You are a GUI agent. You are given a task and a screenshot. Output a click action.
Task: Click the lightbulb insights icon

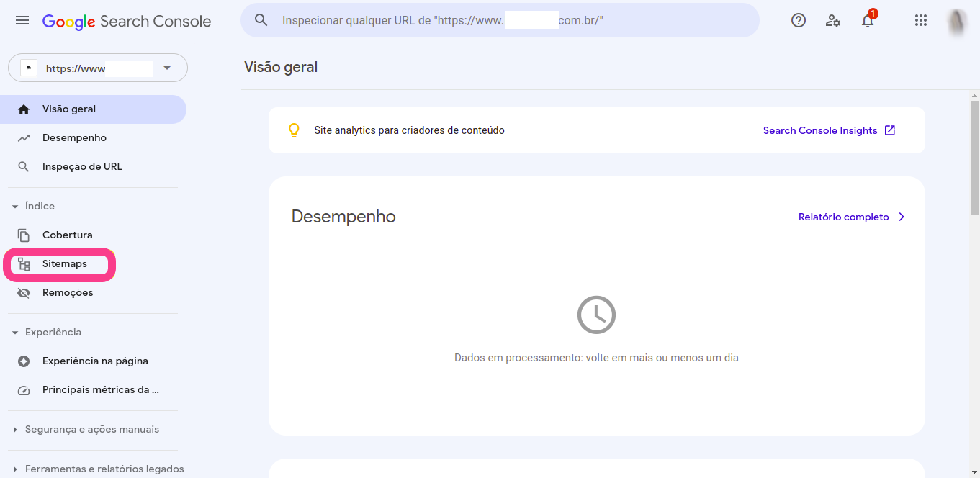(x=294, y=130)
